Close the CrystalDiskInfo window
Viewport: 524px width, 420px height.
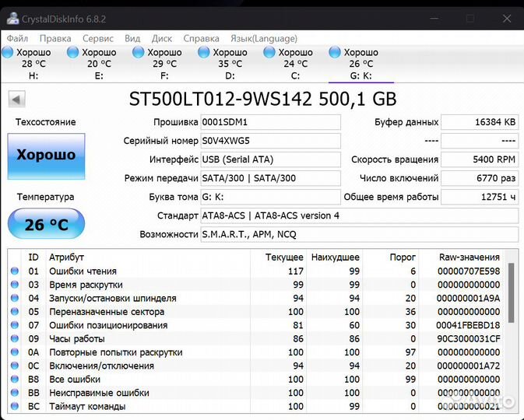click(x=507, y=19)
